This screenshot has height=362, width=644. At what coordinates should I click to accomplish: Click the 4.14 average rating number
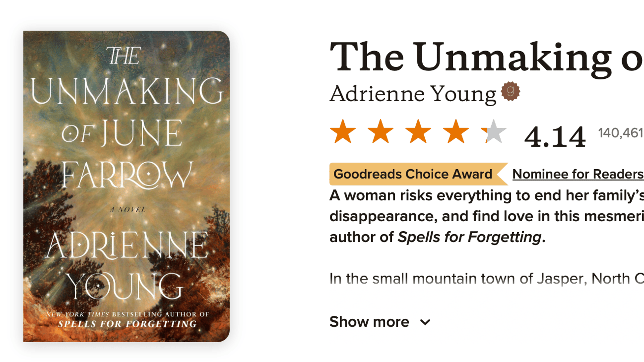click(x=555, y=137)
